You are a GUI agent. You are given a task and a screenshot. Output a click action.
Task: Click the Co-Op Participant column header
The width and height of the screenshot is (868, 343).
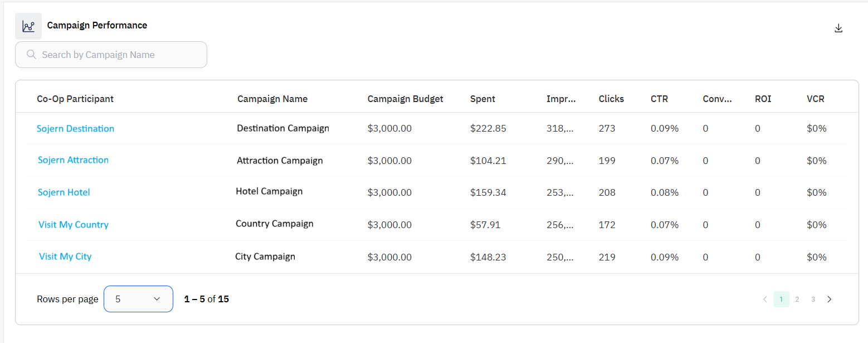pos(75,99)
